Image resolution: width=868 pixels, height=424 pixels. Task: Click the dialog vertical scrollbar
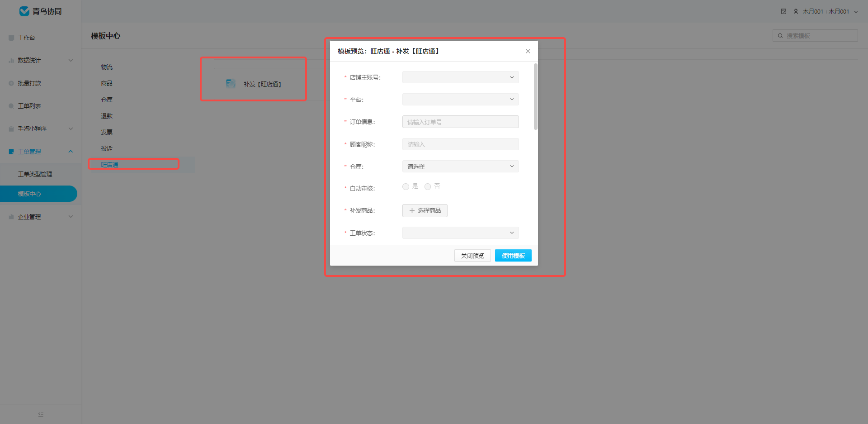536,97
